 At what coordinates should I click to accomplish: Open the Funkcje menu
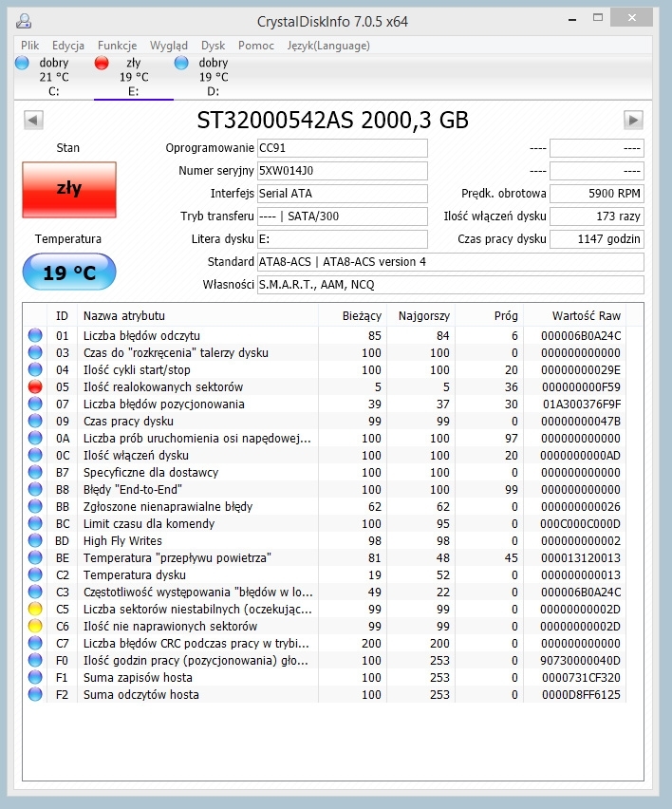(x=117, y=46)
